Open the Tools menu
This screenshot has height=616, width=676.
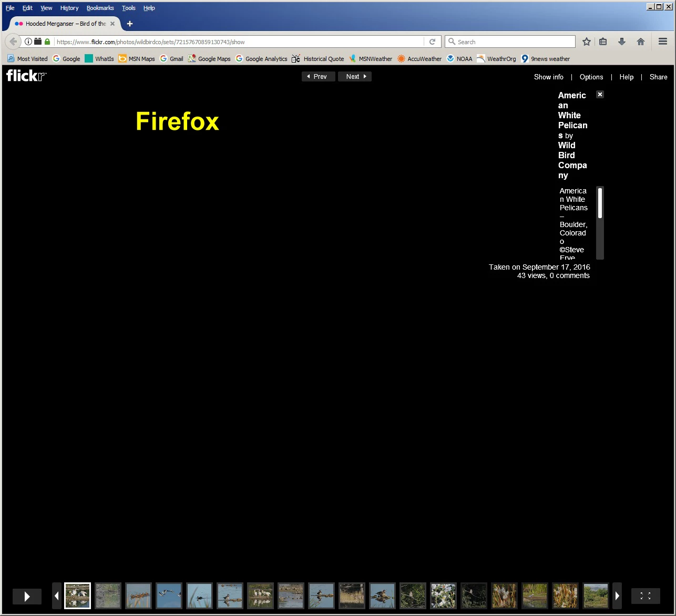pyautogui.click(x=129, y=8)
